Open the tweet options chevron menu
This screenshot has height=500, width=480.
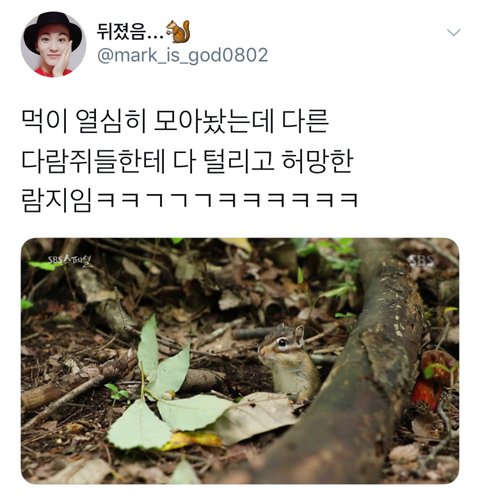coord(453,32)
